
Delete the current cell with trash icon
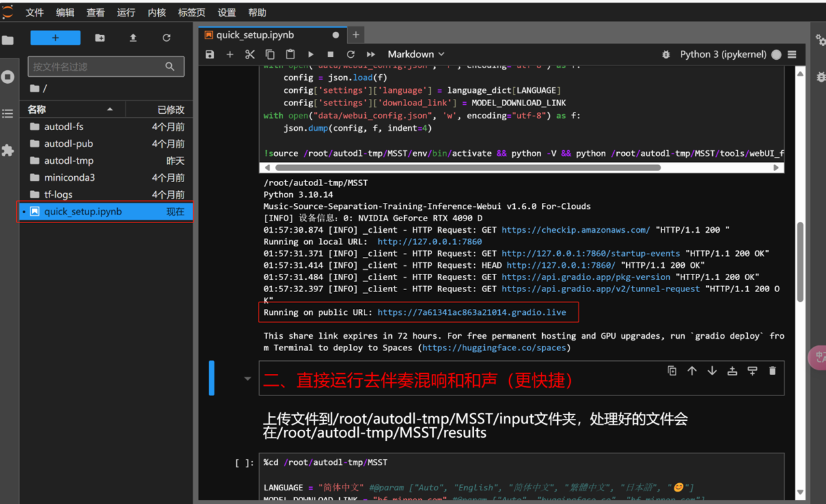(772, 371)
